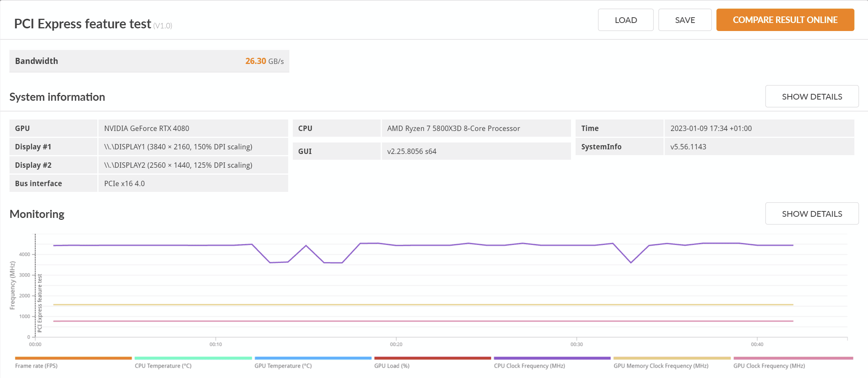Click the PCIe x16 4.0 bus value
The image size is (868, 378).
tap(125, 183)
